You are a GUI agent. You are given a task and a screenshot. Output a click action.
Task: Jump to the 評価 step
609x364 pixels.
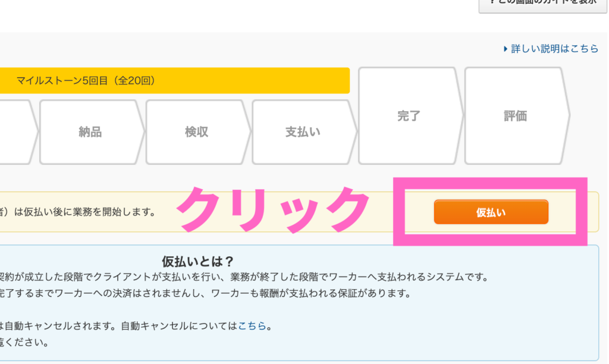[515, 116]
